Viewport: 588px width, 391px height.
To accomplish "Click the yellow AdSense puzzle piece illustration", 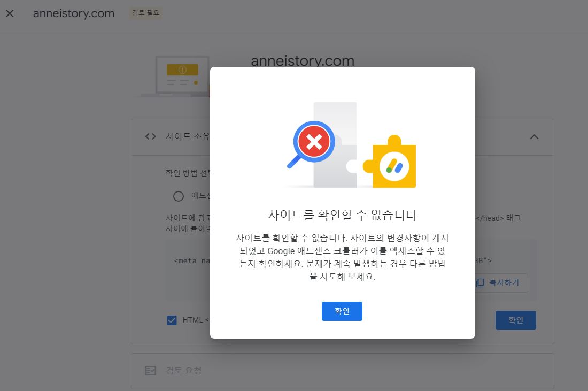I will point(390,162).
